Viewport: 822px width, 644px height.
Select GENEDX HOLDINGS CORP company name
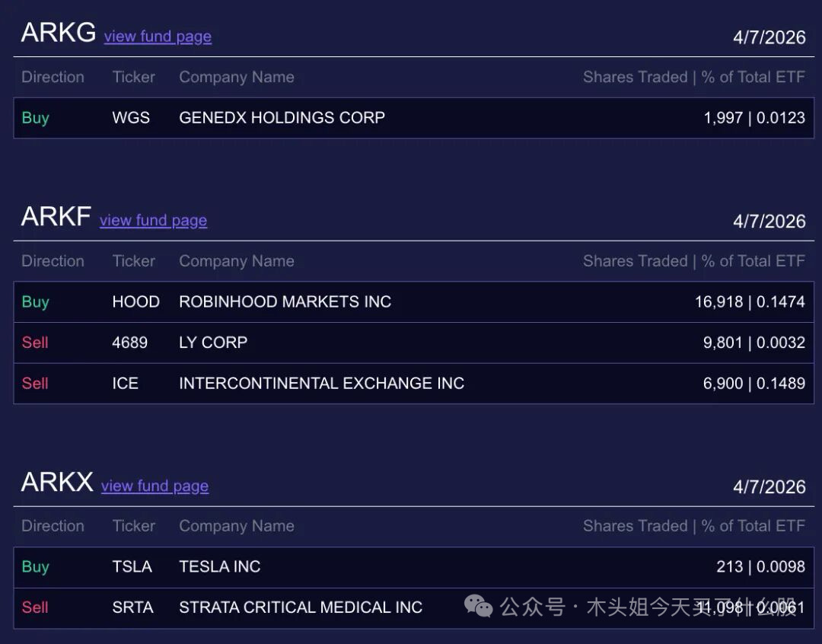click(x=282, y=117)
